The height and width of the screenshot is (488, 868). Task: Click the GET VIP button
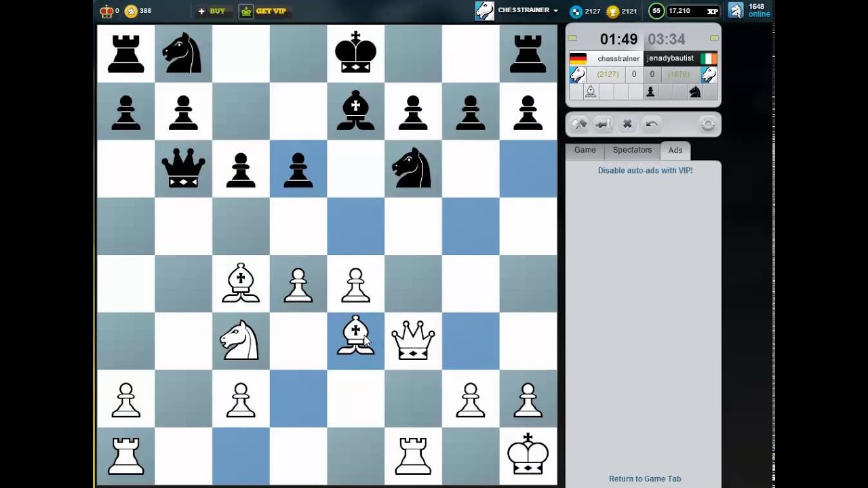coord(265,11)
